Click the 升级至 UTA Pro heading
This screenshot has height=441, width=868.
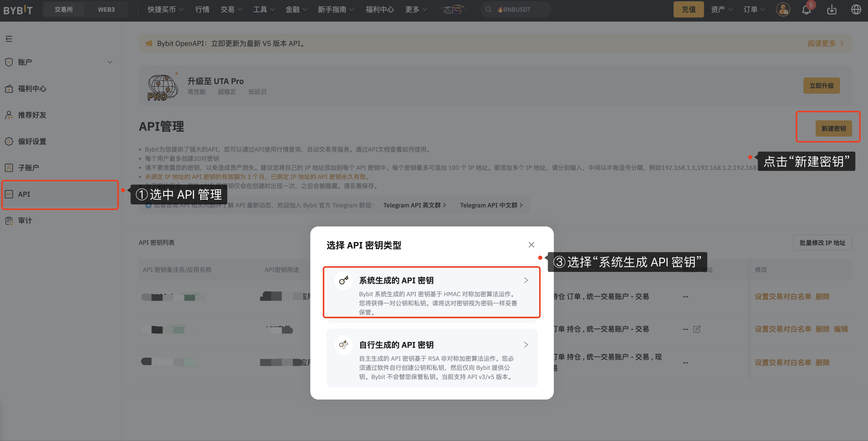click(x=215, y=81)
